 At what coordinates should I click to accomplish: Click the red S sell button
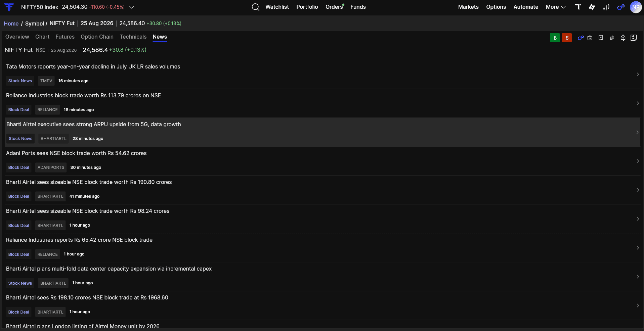click(x=567, y=38)
